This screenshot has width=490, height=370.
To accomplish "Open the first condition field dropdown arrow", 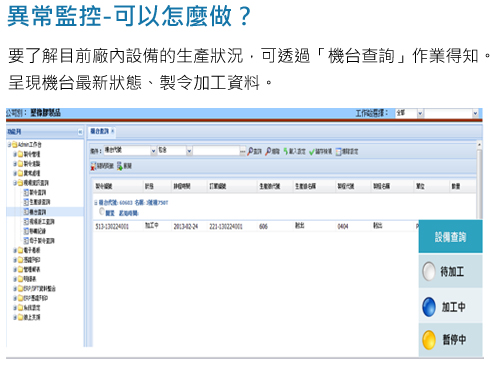I will pyautogui.click(x=153, y=151).
